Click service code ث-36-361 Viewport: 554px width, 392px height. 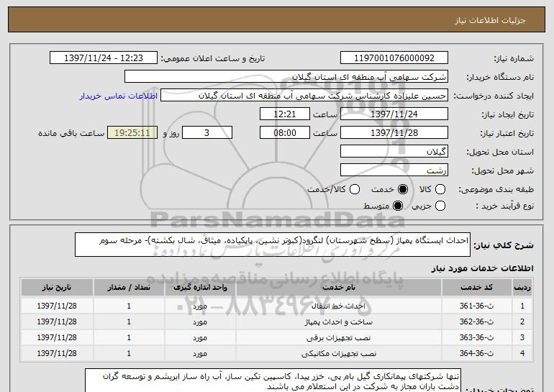476,306
